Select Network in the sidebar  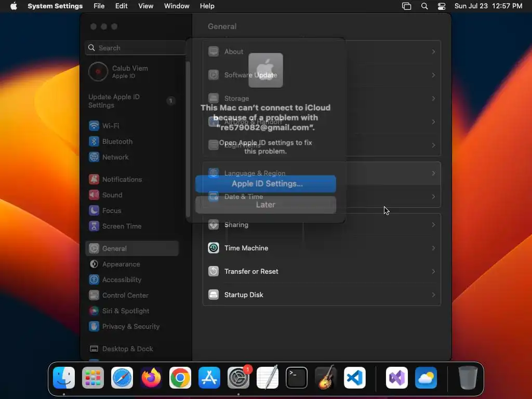pos(132,157)
